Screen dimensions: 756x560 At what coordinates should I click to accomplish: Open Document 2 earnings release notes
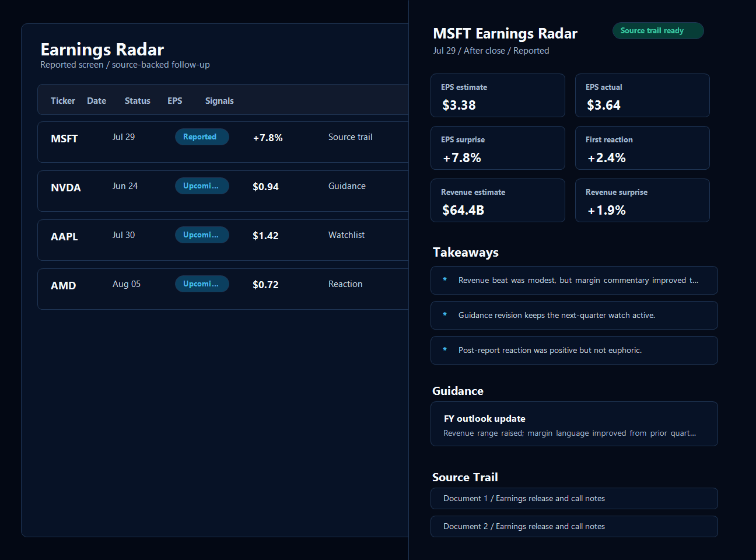574,526
